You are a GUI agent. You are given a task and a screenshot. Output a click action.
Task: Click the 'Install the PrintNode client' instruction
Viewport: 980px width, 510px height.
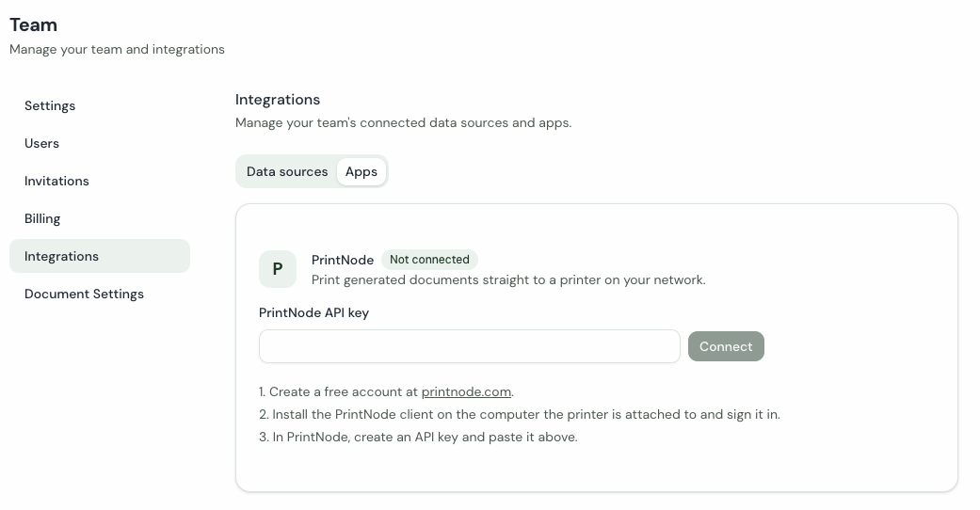click(520, 414)
